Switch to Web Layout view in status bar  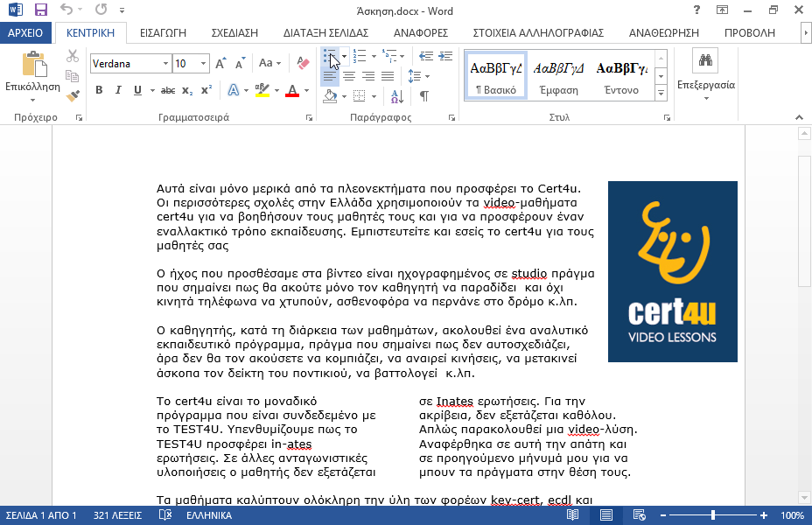tap(639, 515)
